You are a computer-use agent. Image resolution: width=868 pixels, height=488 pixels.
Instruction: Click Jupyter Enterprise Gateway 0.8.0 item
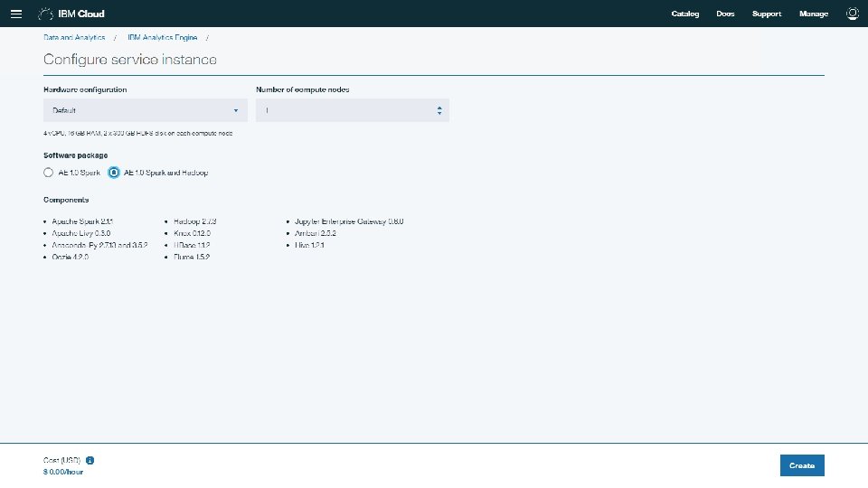[349, 221]
